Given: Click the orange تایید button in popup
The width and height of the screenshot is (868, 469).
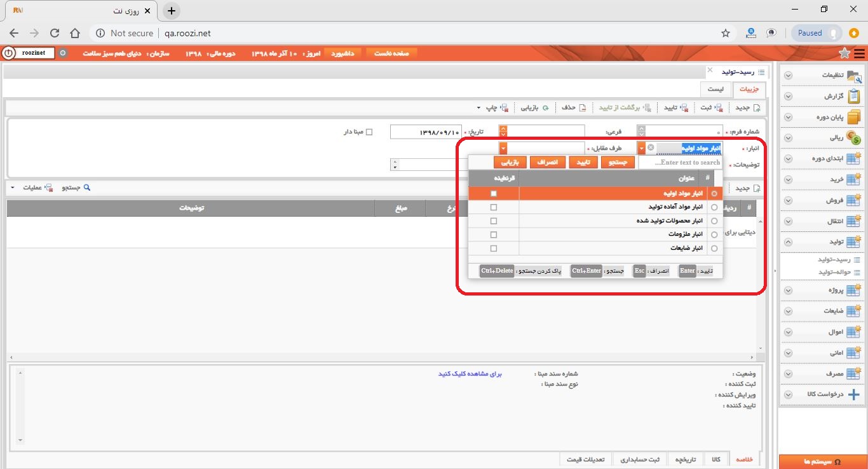Looking at the screenshot, I should 583,163.
